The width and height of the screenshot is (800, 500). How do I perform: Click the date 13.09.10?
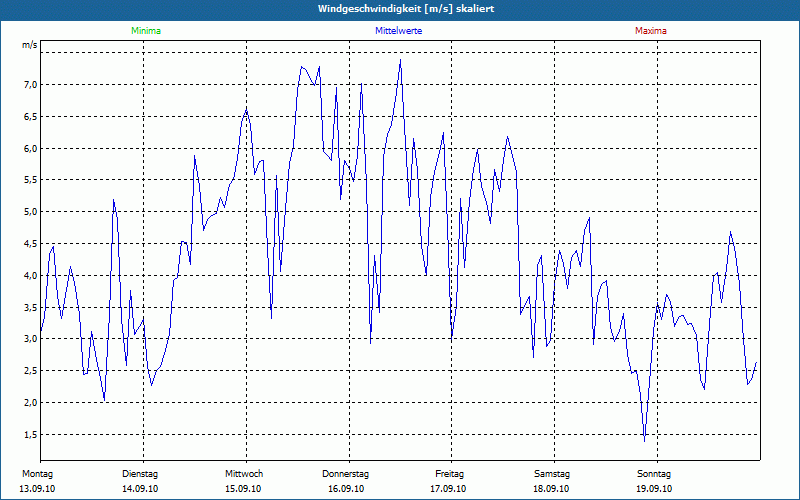click(37, 489)
